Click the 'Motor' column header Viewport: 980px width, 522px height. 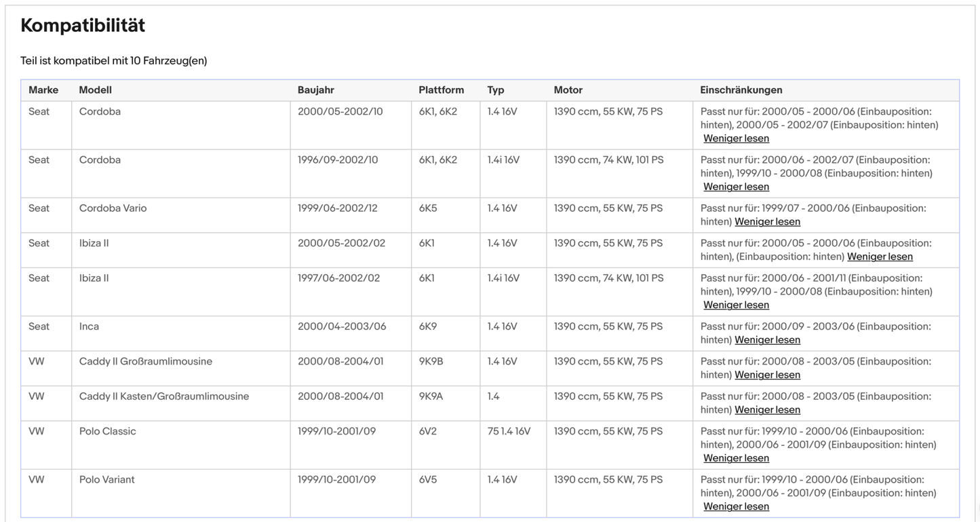tap(568, 90)
